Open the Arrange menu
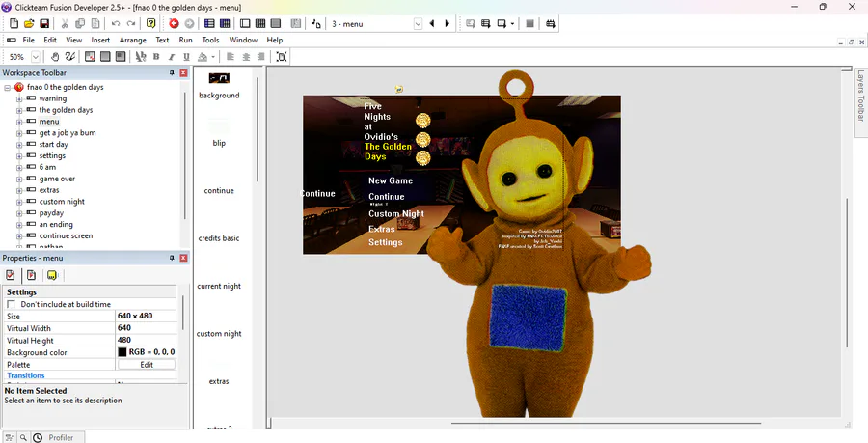868x443 pixels. [x=133, y=40]
